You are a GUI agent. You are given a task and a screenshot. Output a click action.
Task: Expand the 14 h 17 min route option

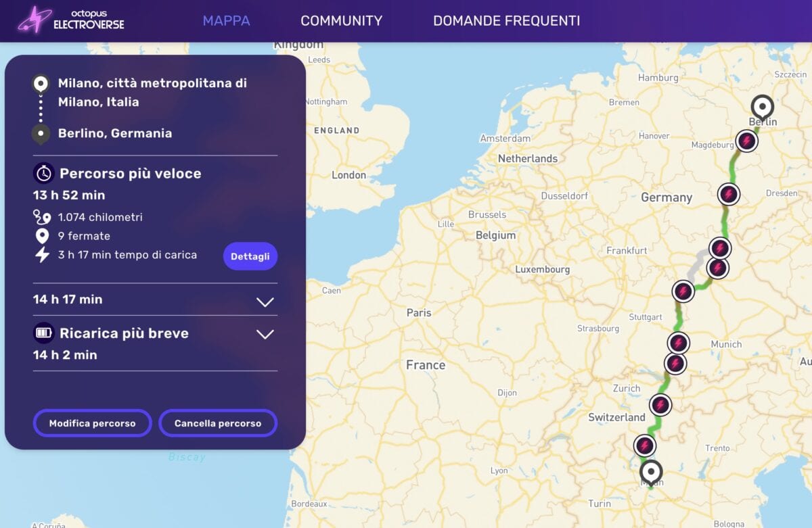[x=265, y=302]
